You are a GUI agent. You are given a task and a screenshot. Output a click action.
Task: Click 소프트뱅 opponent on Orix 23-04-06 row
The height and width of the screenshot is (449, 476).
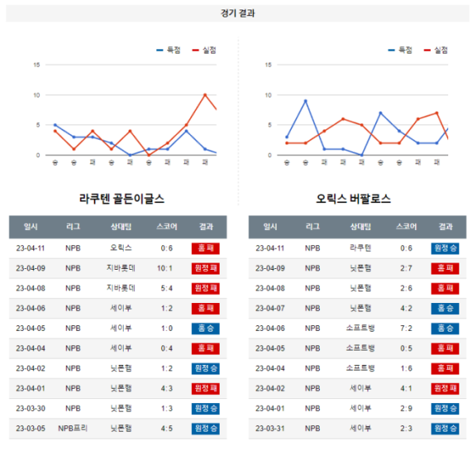(360, 328)
